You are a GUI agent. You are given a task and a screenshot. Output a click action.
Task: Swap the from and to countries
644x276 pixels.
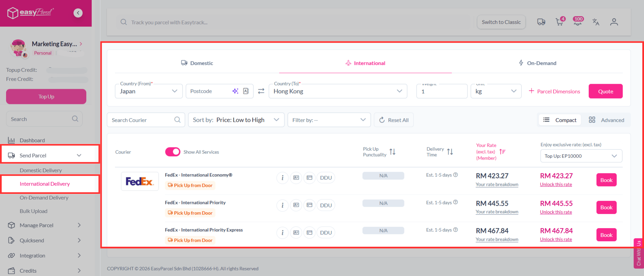(x=261, y=91)
